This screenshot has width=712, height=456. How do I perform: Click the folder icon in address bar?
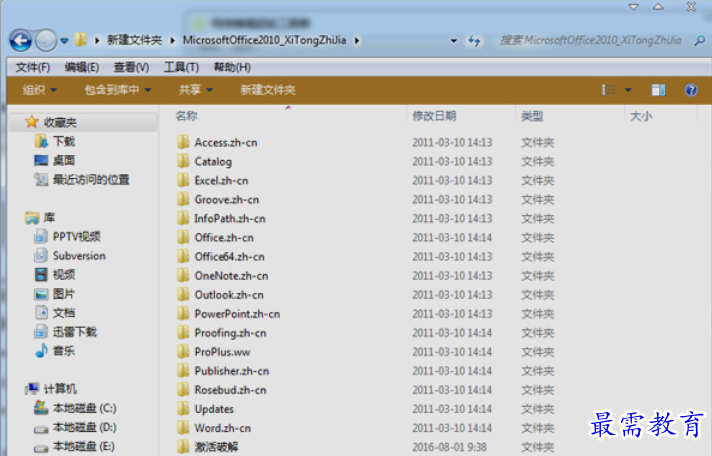coord(80,40)
